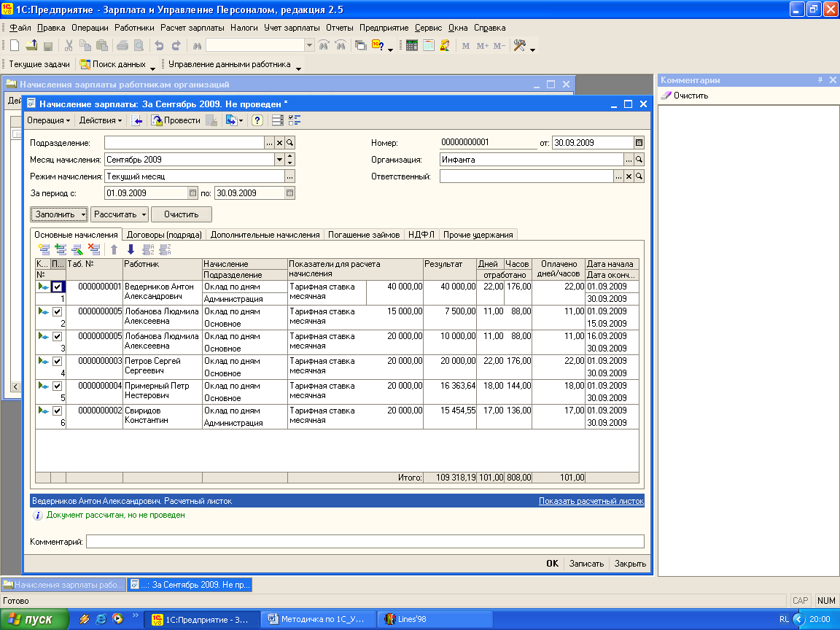Click the Записать button
Screen dimensions: 840x630
tap(586, 564)
